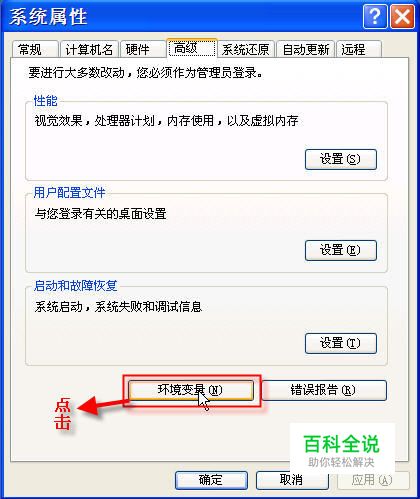Click the question mark help icon
Screen dimensions: 420x499
375,16
